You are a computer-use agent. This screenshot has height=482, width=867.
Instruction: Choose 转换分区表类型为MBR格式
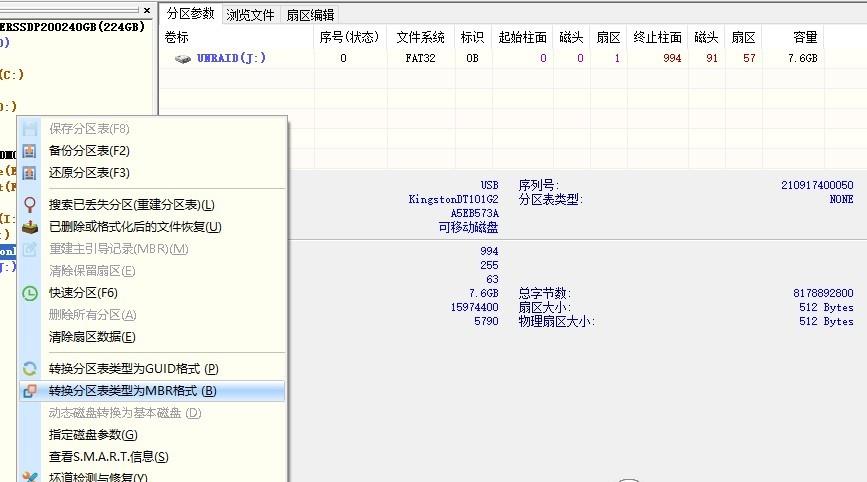(153, 391)
